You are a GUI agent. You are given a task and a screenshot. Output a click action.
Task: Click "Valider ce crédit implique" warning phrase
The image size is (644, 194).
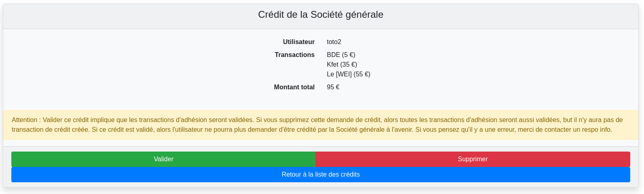[80, 120]
